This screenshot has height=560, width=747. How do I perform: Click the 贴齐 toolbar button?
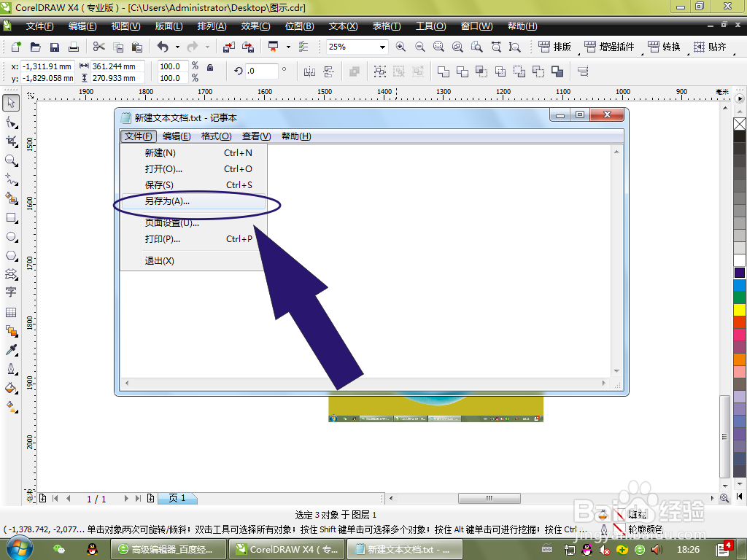710,47
